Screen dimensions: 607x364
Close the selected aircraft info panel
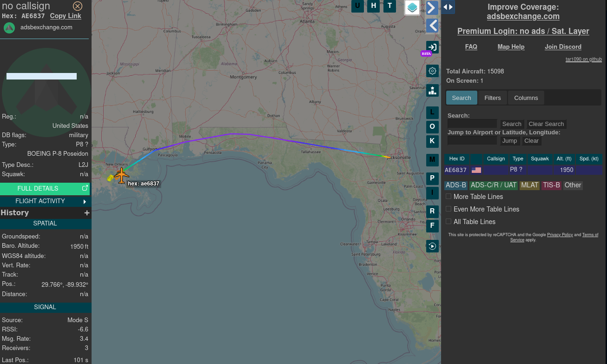78,6
